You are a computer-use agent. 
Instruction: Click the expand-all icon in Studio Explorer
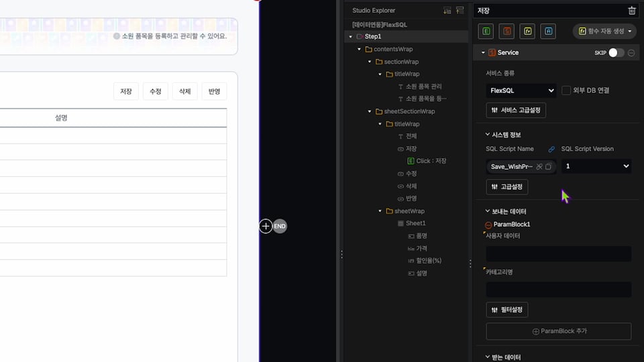pyautogui.click(x=447, y=10)
